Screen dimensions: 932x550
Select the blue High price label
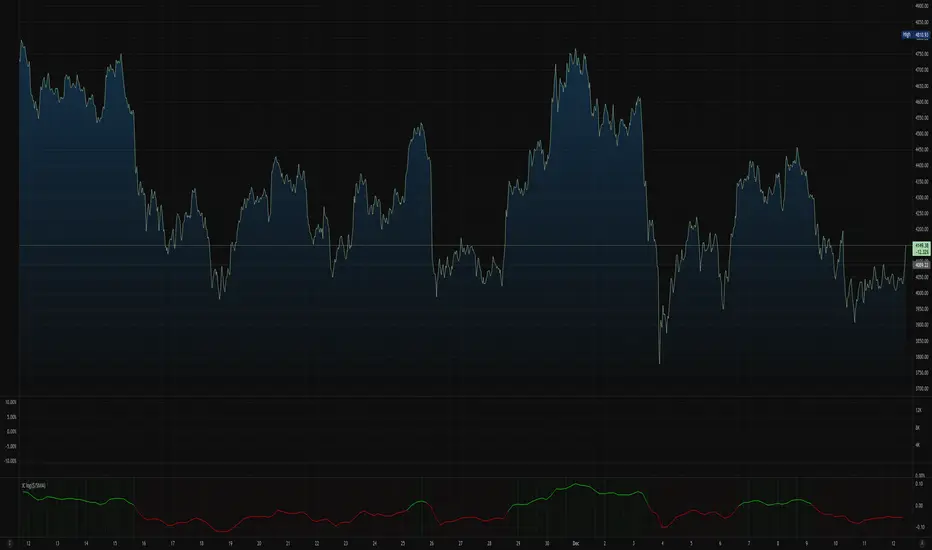pyautogui.click(x=915, y=35)
